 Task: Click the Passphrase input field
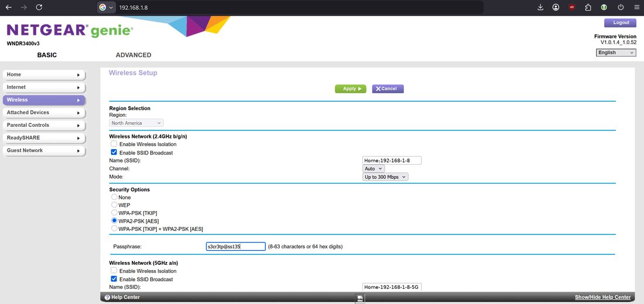236,247
